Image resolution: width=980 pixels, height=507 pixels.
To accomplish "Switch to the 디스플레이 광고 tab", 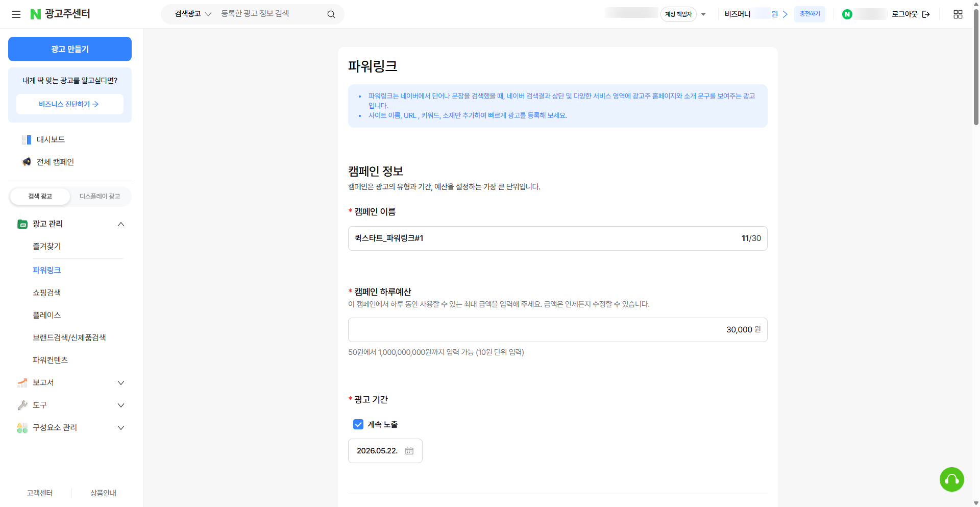I will tap(100, 196).
